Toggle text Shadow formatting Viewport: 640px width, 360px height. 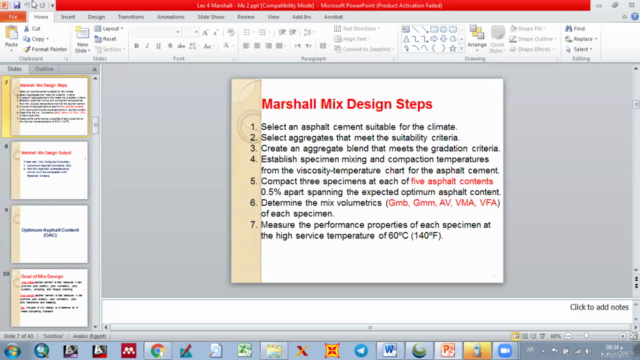[x=170, y=46]
